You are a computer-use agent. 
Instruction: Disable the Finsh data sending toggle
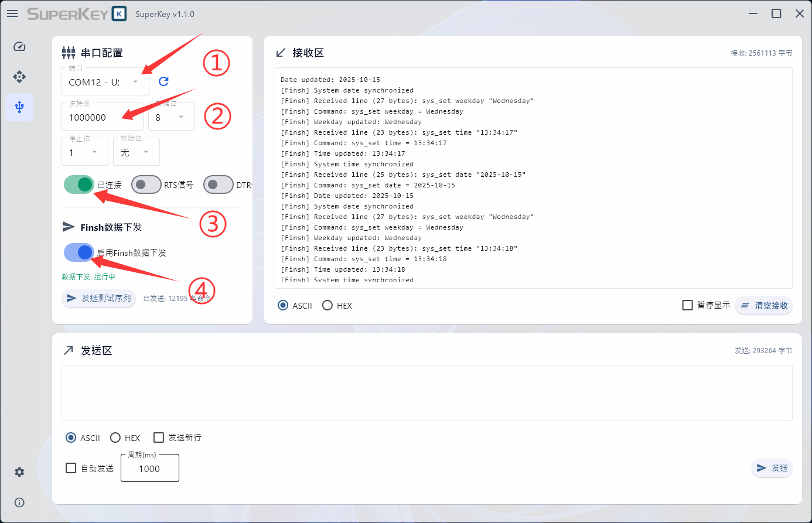coord(79,252)
